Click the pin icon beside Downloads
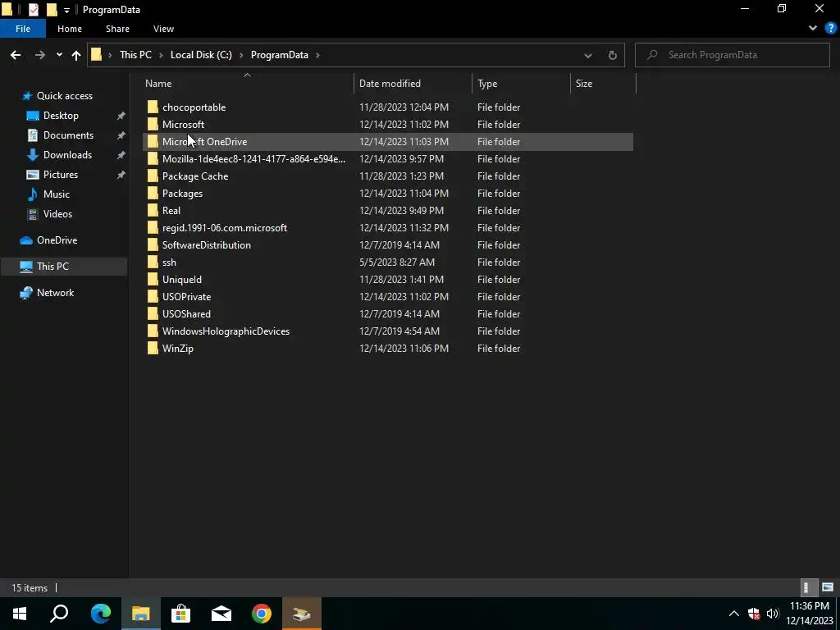The height and width of the screenshot is (630, 840). coord(121,155)
